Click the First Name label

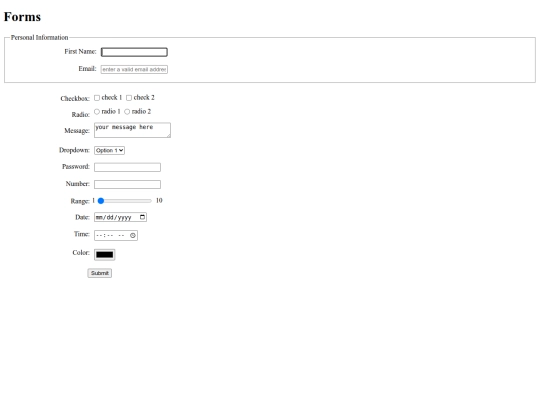click(80, 51)
